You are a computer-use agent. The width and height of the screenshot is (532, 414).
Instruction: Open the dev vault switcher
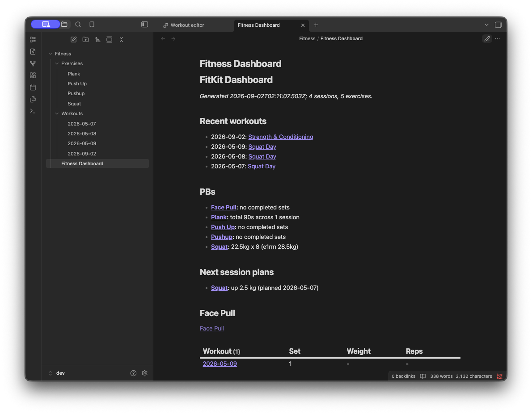point(57,373)
